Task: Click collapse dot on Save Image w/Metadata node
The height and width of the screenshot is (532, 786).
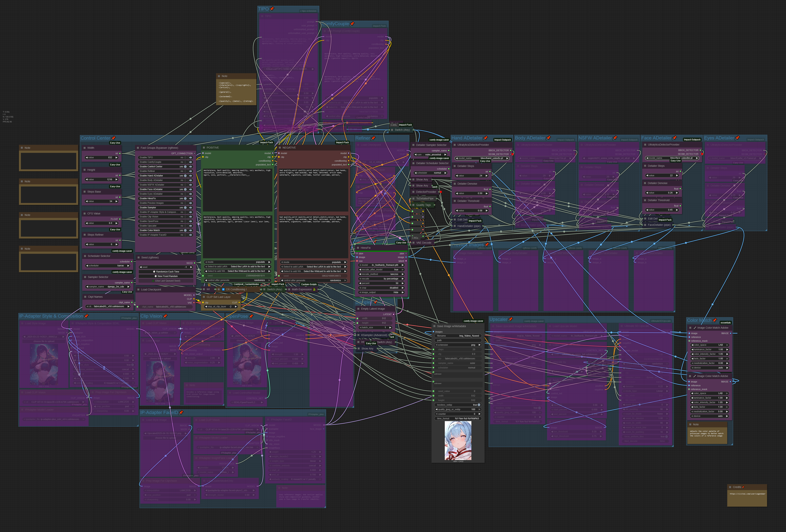Action: (x=434, y=326)
